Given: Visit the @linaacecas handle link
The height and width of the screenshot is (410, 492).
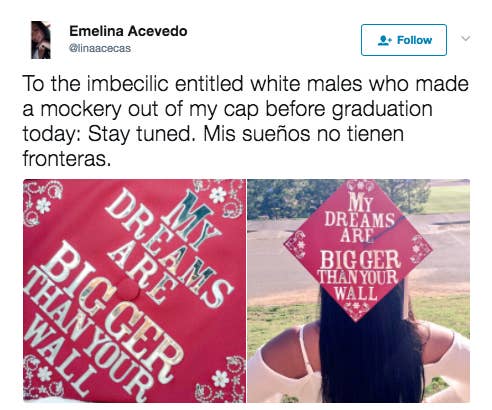Looking at the screenshot, I should (100, 48).
